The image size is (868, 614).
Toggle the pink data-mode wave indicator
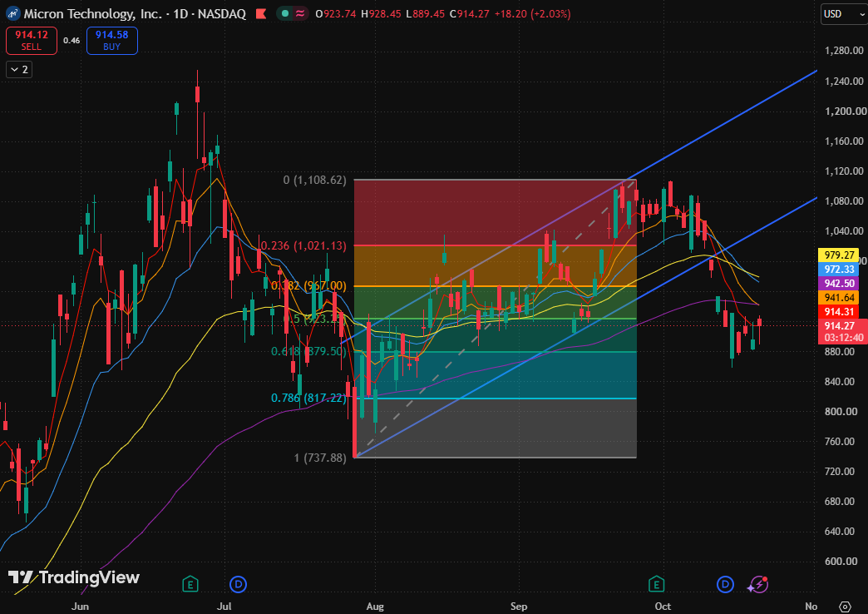[300, 14]
